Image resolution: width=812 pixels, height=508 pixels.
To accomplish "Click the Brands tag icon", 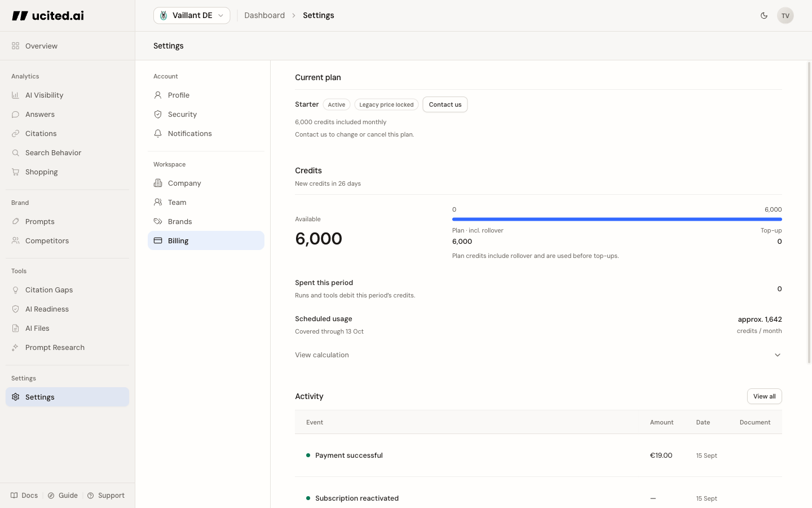I will click(158, 221).
